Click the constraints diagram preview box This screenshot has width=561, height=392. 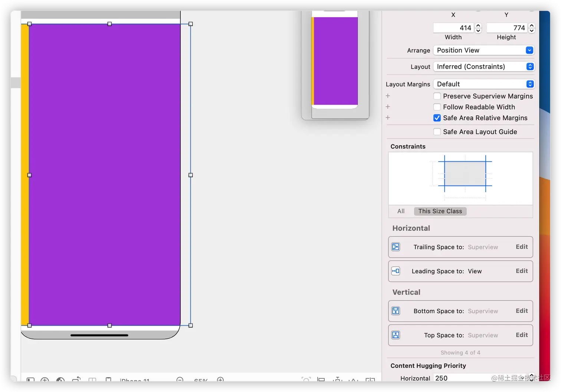tap(460, 178)
